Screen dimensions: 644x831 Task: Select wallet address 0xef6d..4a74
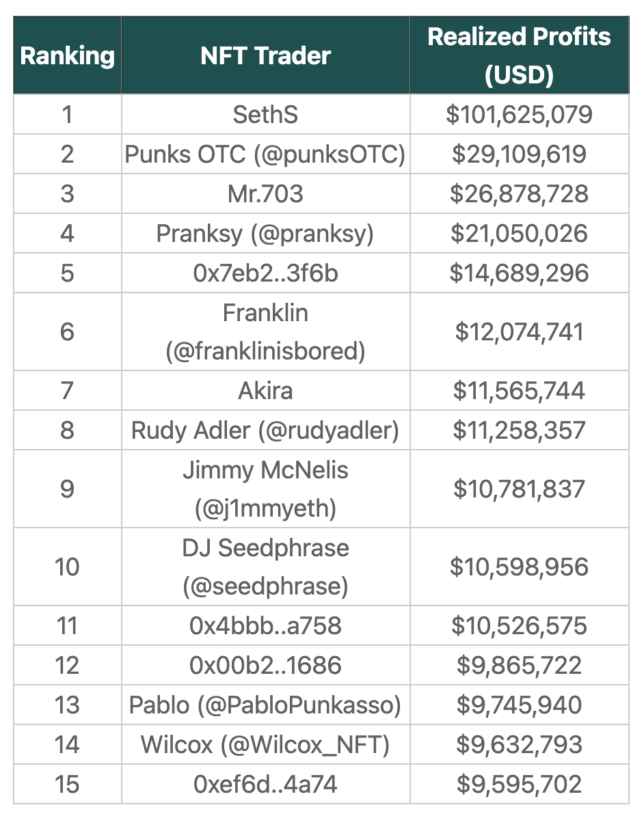[265, 785]
